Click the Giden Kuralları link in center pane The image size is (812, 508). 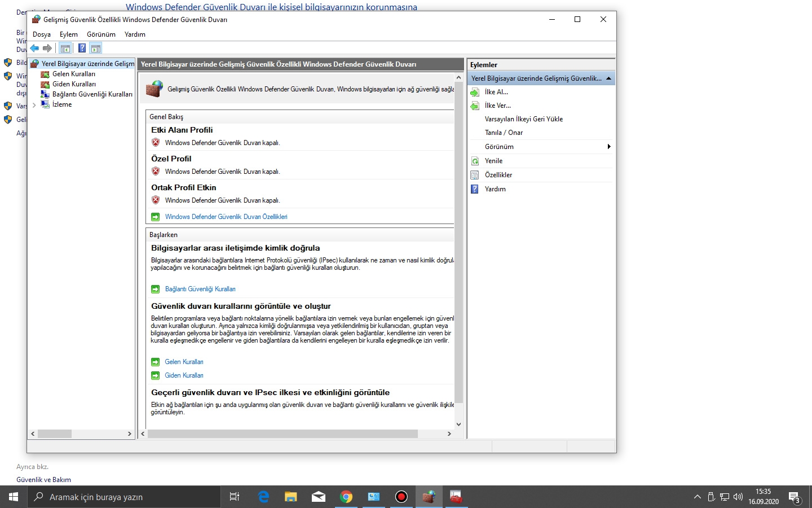point(184,375)
